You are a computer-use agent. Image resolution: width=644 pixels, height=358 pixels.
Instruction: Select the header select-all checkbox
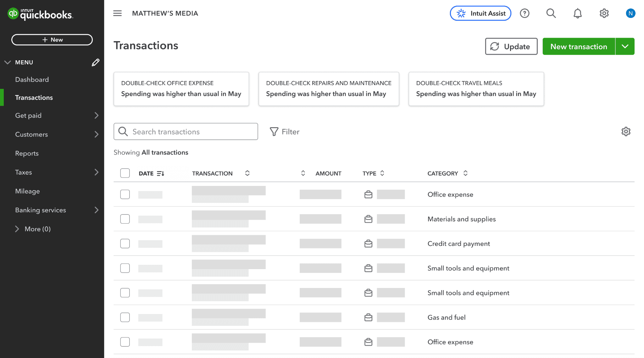[125, 173]
